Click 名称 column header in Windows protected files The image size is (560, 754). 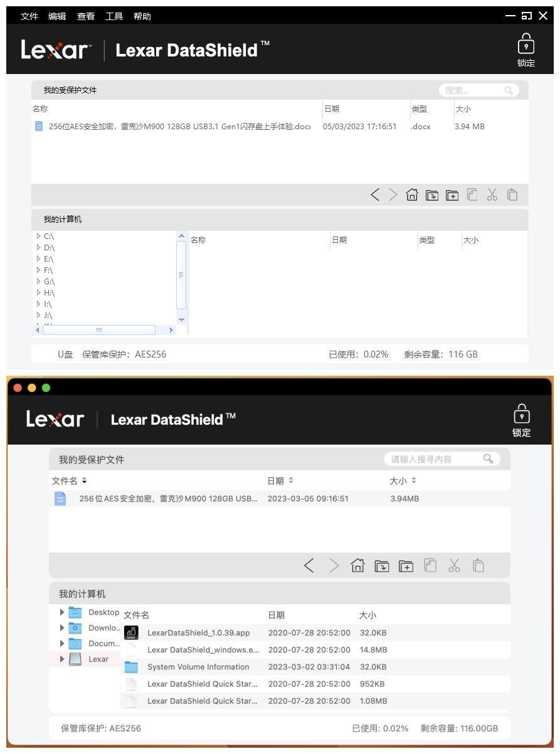click(x=40, y=109)
